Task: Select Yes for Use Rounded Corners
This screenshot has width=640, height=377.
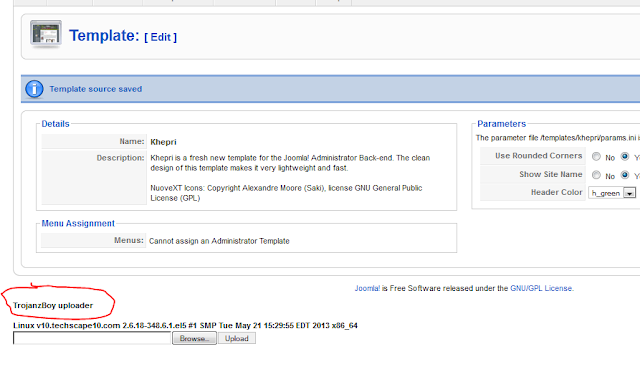Action: (624, 156)
